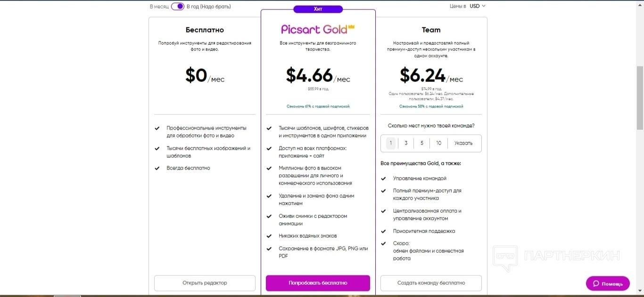This screenshot has width=644, height=297.
Task: Click the custom seats option (Указать)
Action: [x=463, y=143]
